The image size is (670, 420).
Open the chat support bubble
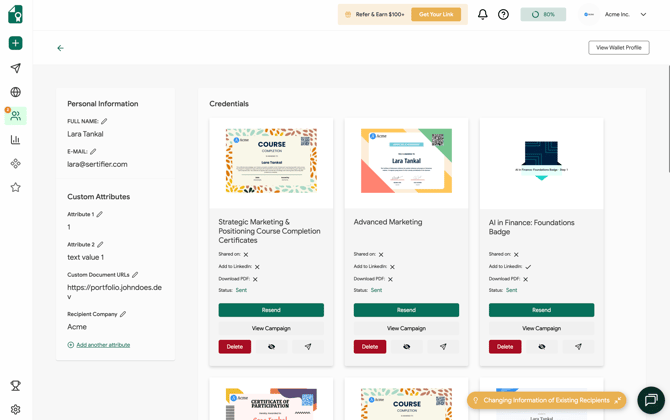coord(651,400)
